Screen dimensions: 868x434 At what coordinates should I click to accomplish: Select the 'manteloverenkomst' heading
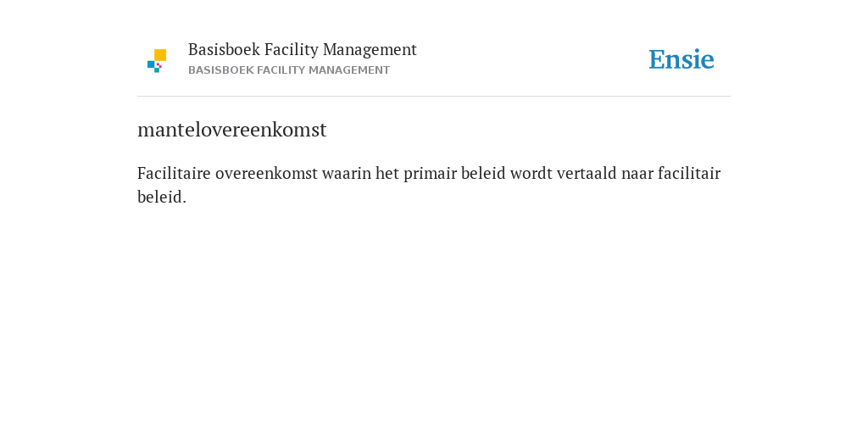[232, 130]
